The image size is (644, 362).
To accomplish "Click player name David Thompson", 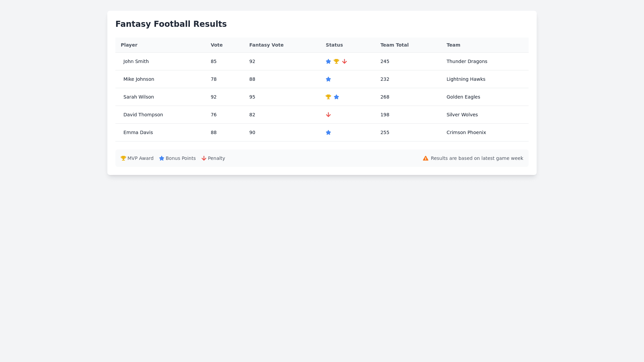I will point(143,115).
